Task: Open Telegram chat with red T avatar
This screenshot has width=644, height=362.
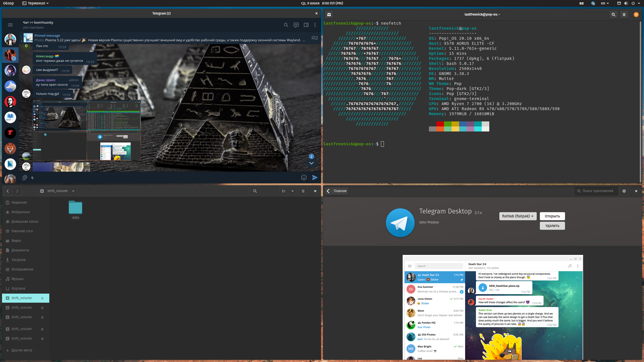Action: pyautogui.click(x=10, y=133)
